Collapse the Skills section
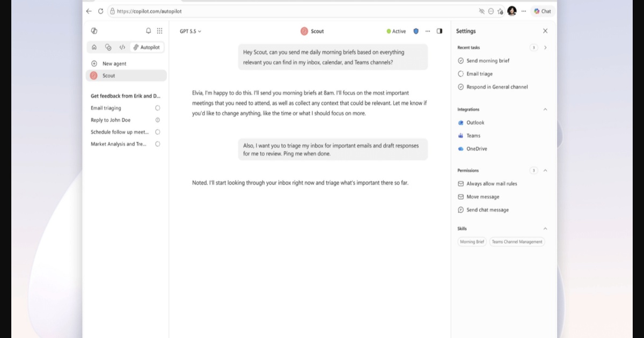Image resolution: width=644 pixels, height=338 pixels. (x=545, y=229)
